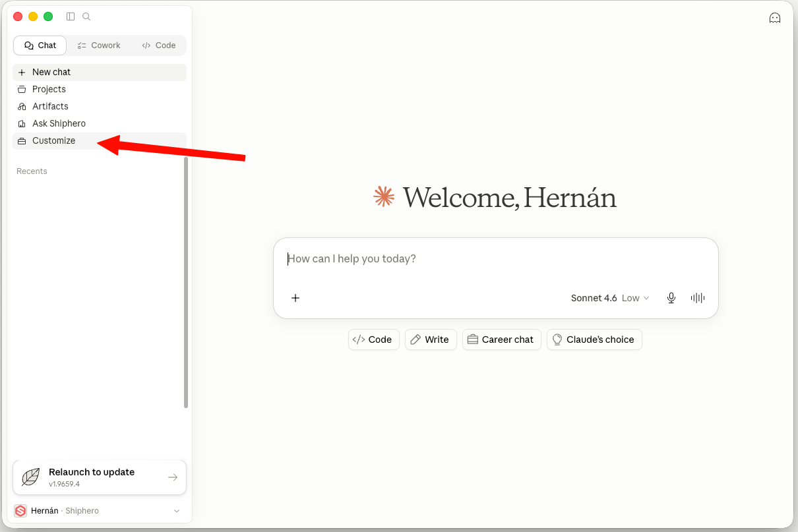This screenshot has height=532, width=798.
Task: Switch to the Code tab
Action: pyautogui.click(x=158, y=45)
